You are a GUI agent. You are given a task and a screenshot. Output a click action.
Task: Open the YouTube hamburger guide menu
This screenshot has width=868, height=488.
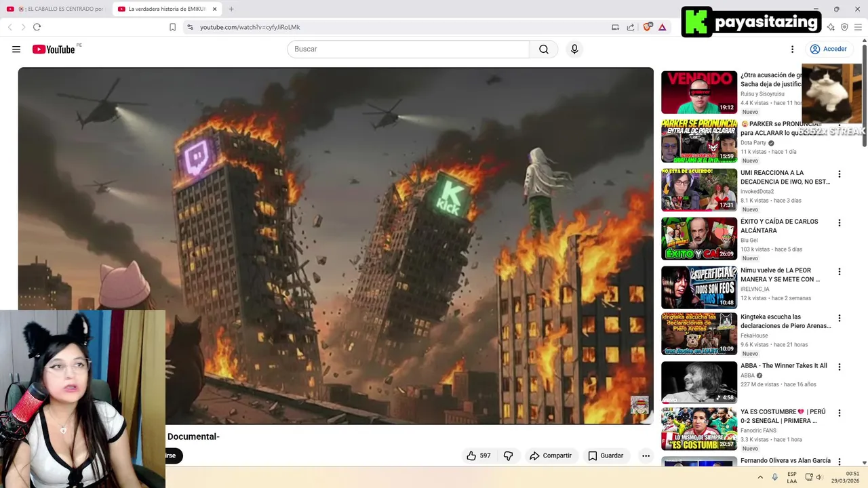coord(16,49)
